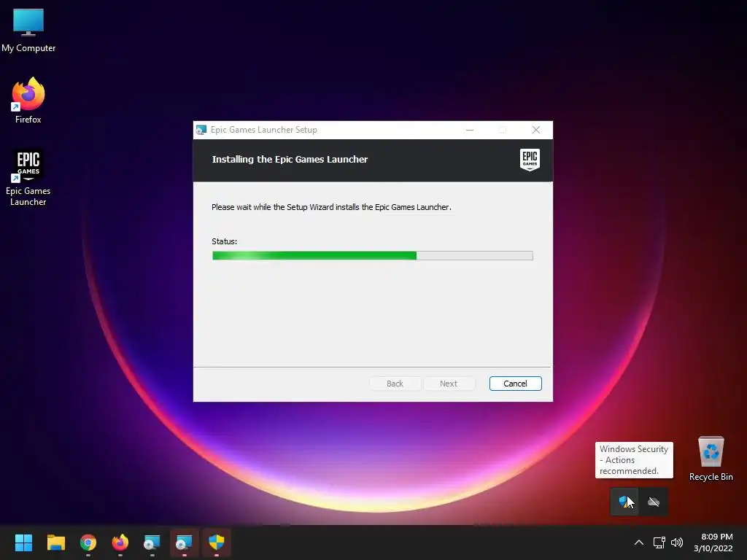Open Windows Security from the tray overflow

tap(624, 502)
